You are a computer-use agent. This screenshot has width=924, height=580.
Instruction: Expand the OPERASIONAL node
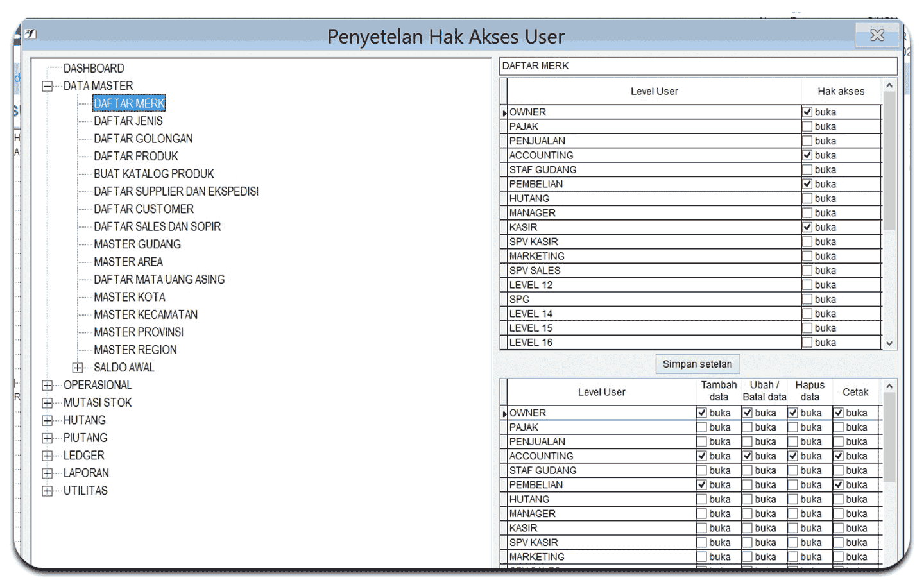pos(47,386)
